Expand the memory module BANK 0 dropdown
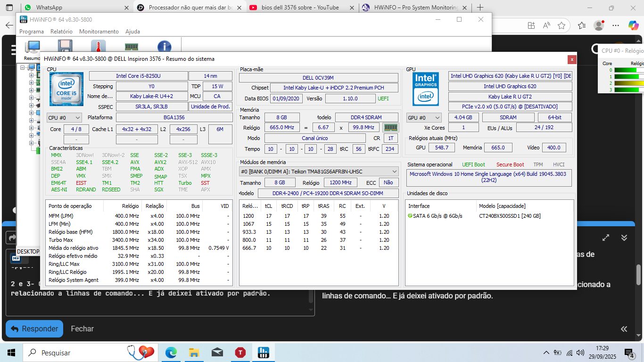This screenshot has width=644, height=362. 319,172
